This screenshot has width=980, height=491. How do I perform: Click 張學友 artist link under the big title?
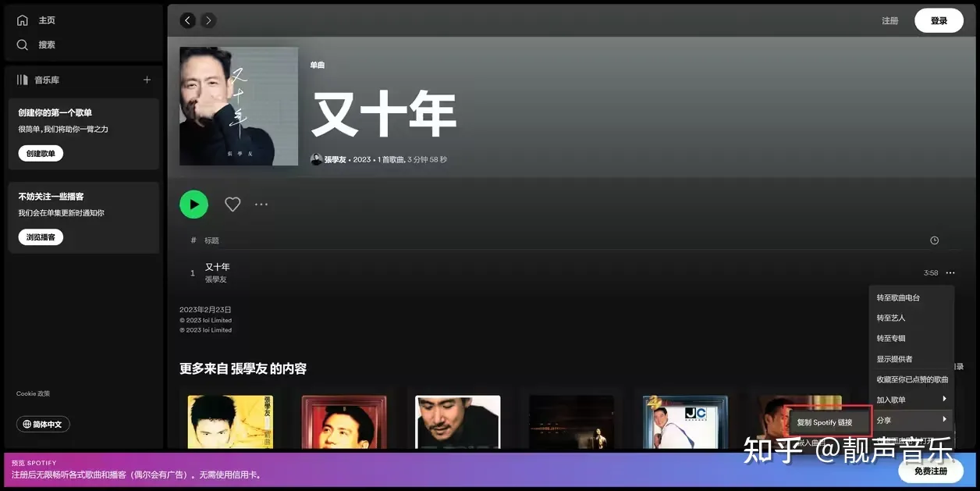click(x=336, y=159)
